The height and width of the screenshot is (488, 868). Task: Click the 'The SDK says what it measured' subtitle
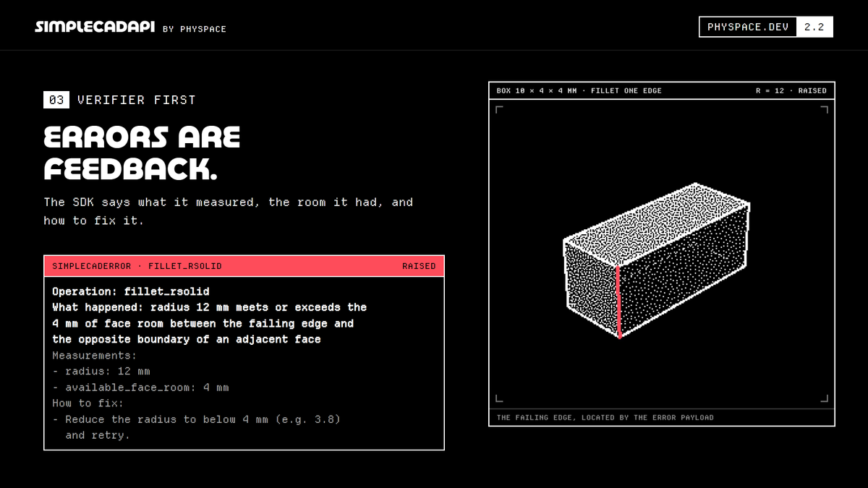coord(229,211)
